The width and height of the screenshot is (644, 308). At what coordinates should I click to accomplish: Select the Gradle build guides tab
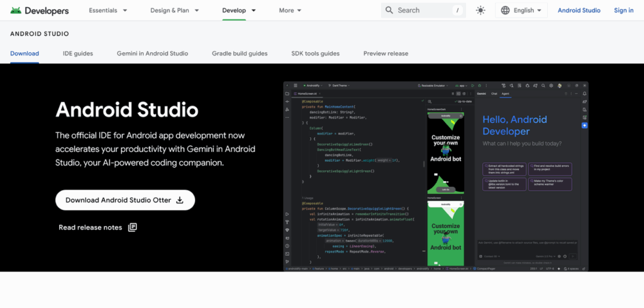click(240, 54)
